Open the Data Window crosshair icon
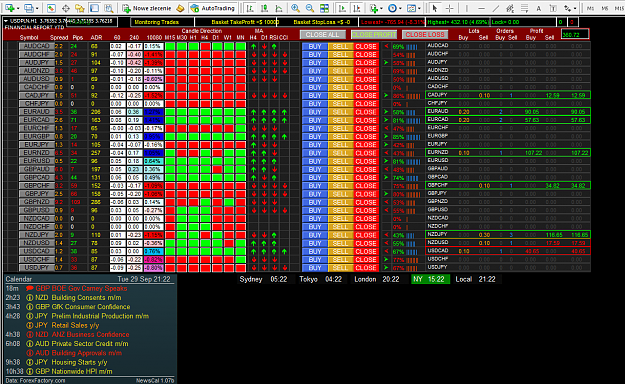Viewport: 625px width, 384px height. click(x=66, y=8)
